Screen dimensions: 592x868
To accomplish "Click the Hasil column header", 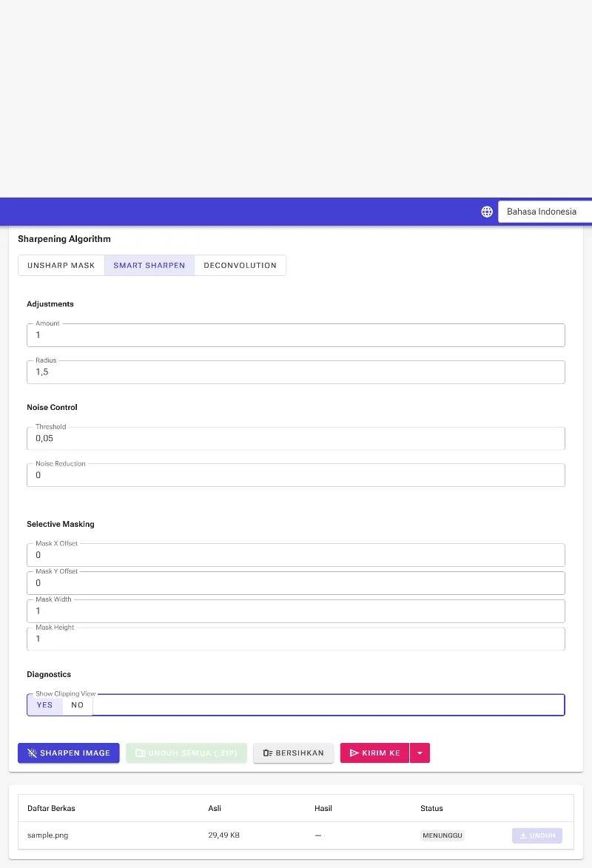I will tap(323, 808).
